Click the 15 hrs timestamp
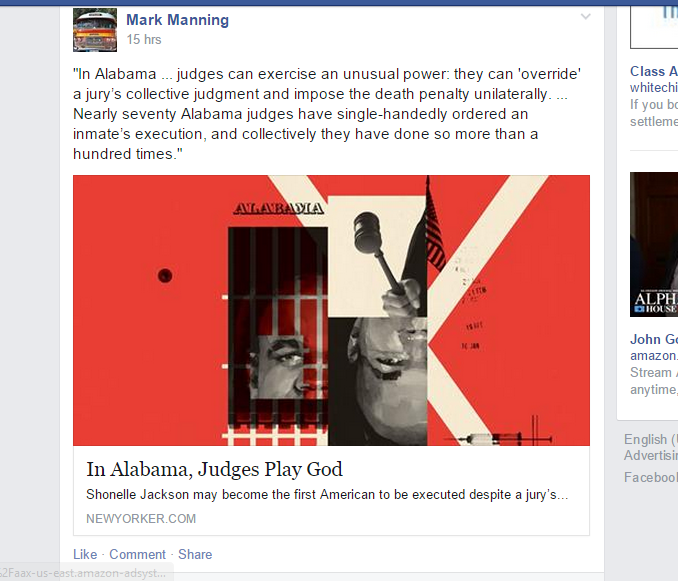Viewport: 678px width, 581px height. 144,39
